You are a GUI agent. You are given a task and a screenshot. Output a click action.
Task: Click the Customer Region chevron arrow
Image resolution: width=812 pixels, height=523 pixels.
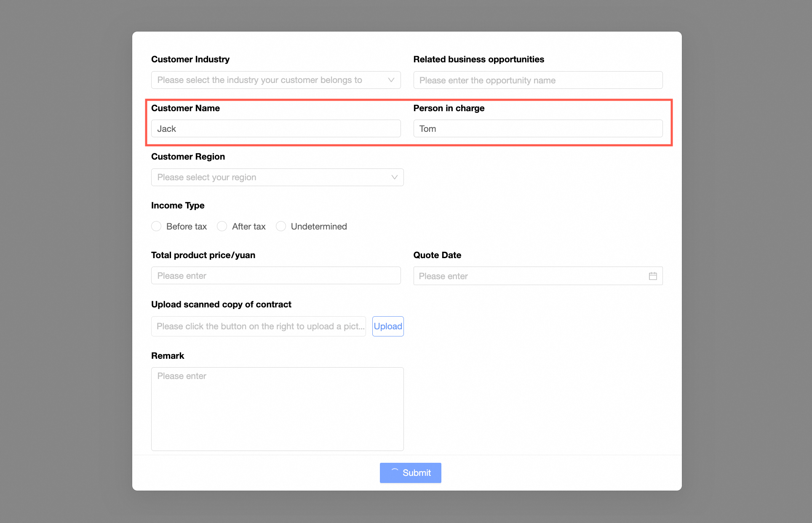[394, 177]
